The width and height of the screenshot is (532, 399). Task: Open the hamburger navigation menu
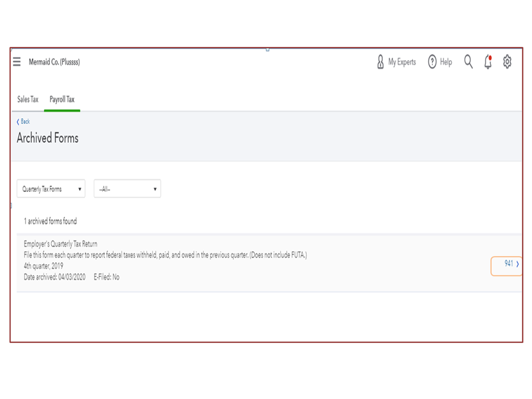(x=17, y=62)
